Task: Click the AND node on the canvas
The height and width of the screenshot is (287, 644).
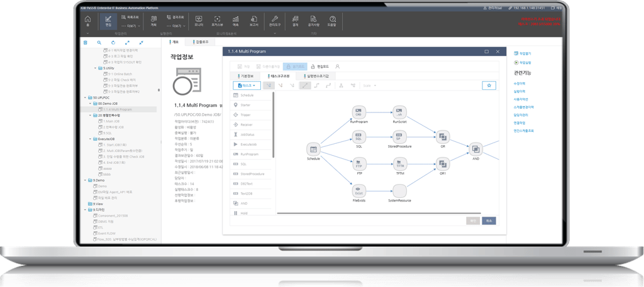Action: coord(475,149)
